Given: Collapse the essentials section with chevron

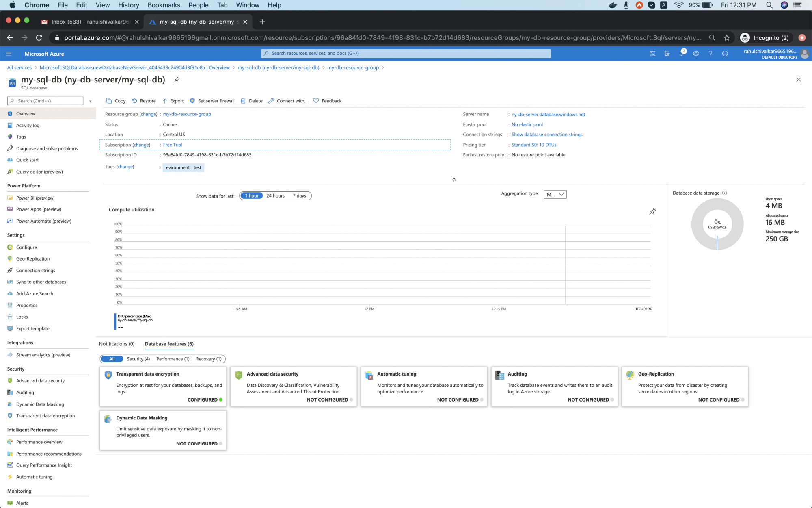Looking at the screenshot, I should coord(454,179).
